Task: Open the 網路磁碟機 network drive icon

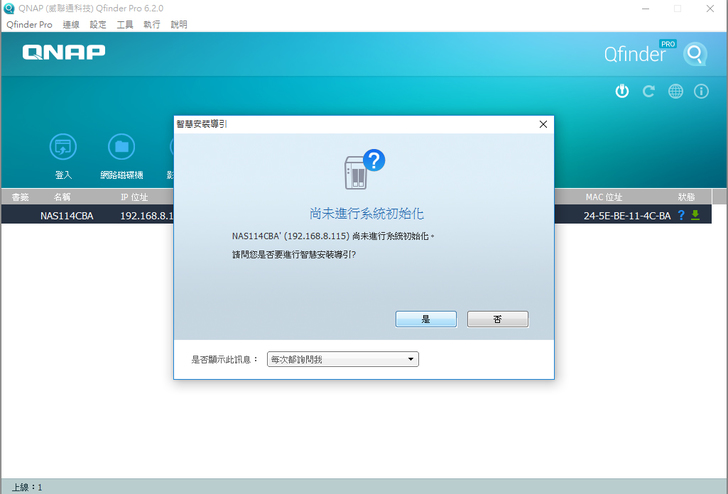Action: coord(121,147)
